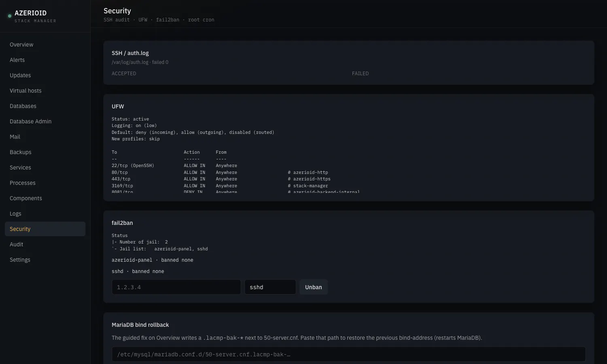Open the Mail section

(x=45, y=137)
